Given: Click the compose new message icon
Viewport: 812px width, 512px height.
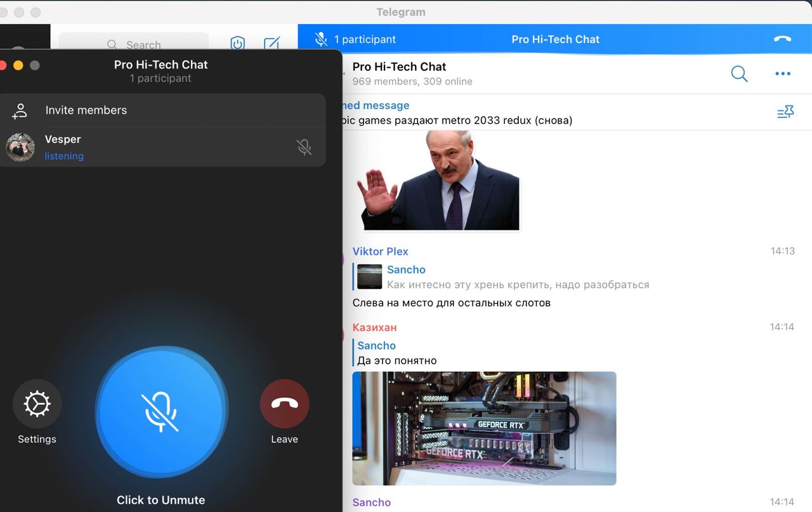Looking at the screenshot, I should [272, 44].
